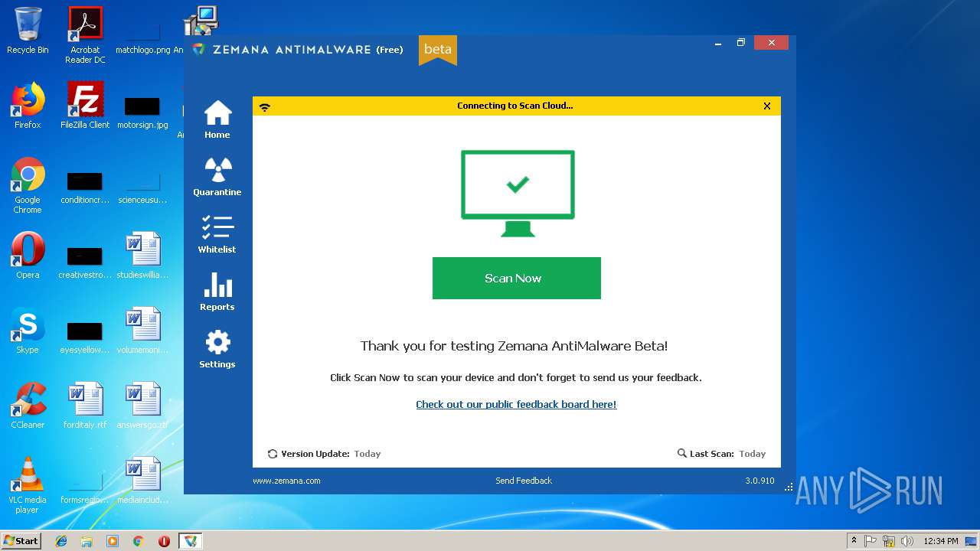
Task: Click the wifi icon in yellow banner
Action: tap(265, 106)
